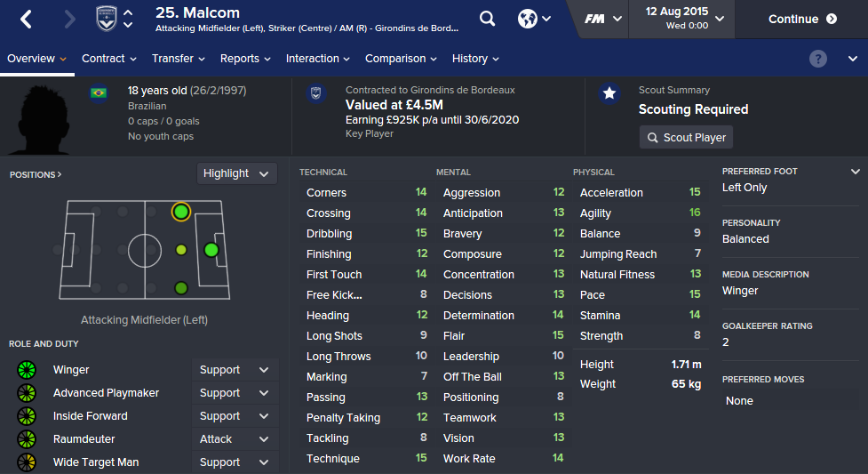868x474 pixels.
Task: Click the help question mark icon
Action: [x=818, y=59]
